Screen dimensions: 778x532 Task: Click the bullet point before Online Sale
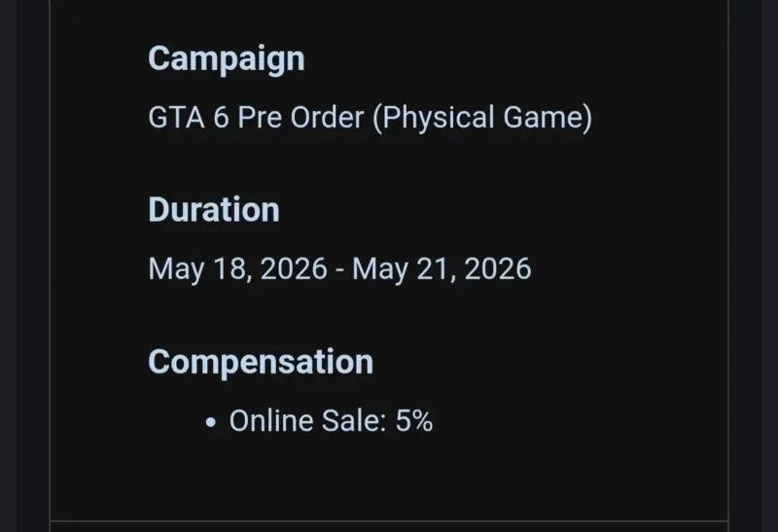point(211,422)
